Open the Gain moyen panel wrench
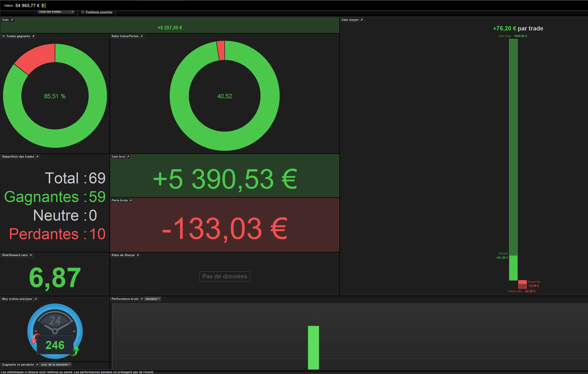 pyautogui.click(x=362, y=20)
